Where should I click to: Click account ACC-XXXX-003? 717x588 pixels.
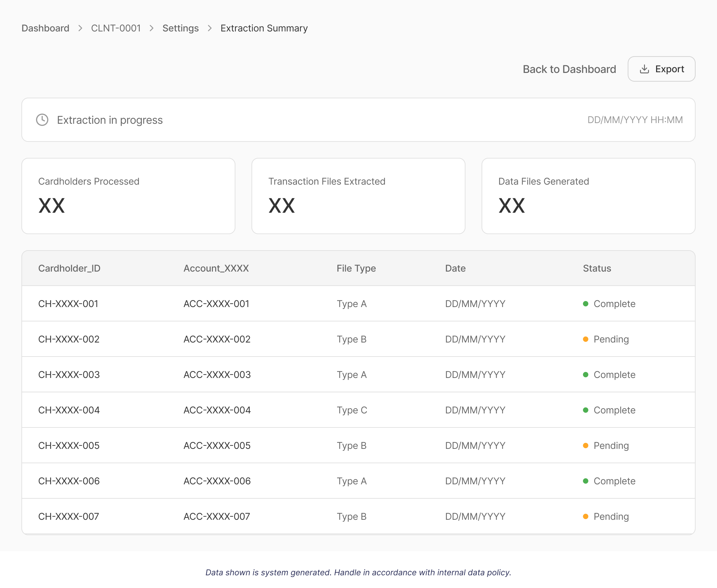coord(217,375)
